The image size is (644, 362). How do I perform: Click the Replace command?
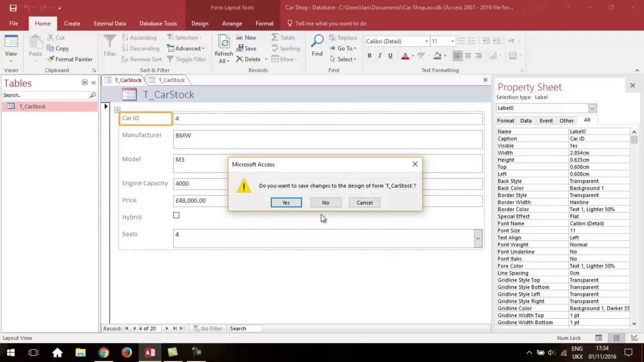click(x=343, y=37)
